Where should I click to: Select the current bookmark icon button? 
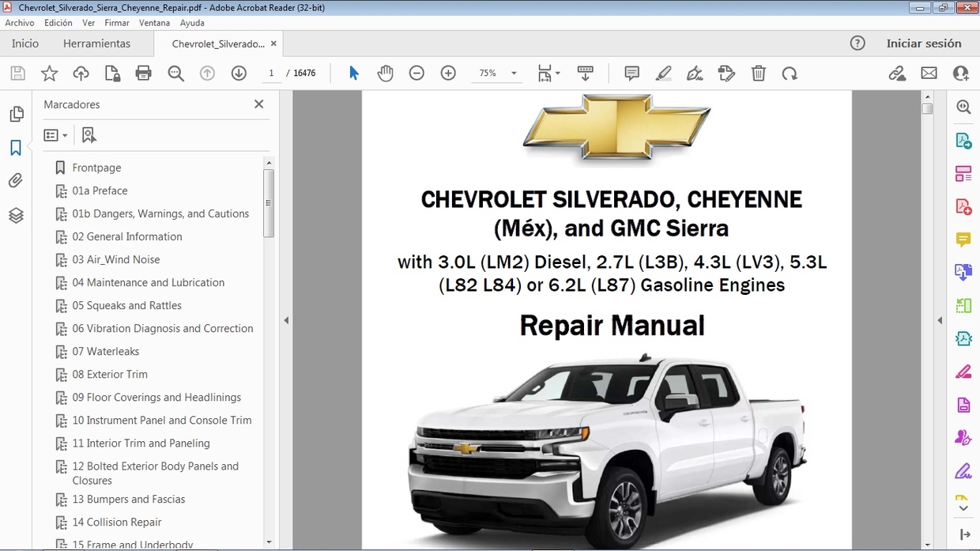click(89, 134)
